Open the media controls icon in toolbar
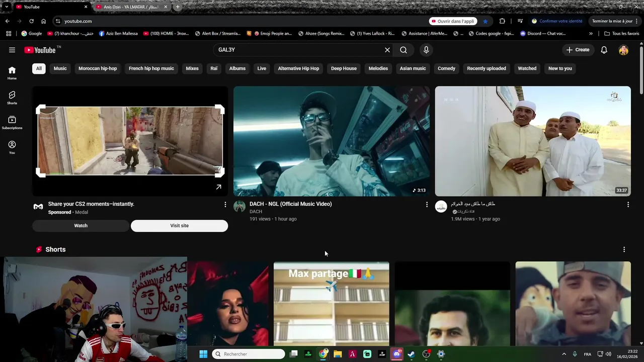 [x=520, y=21]
